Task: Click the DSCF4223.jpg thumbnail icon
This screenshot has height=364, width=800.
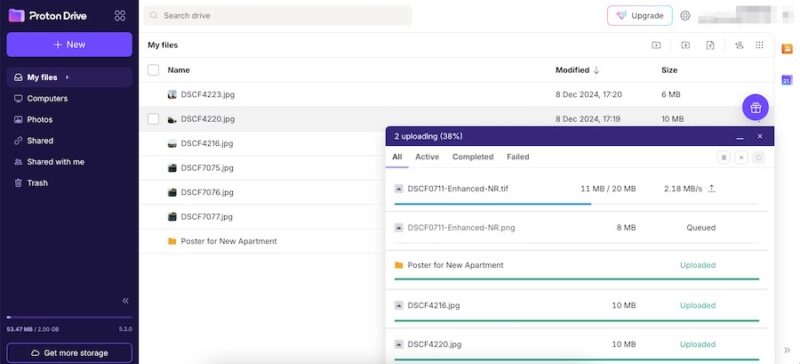Action: point(172,94)
